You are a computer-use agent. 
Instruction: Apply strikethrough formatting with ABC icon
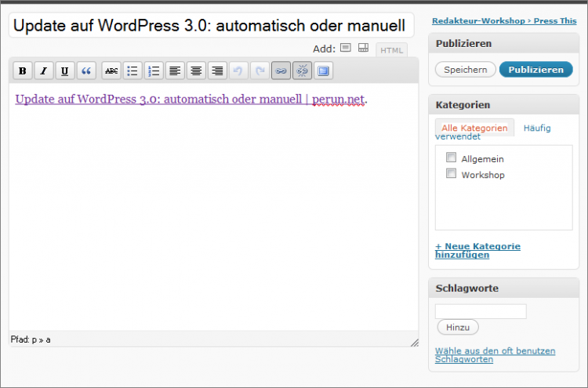click(x=111, y=71)
